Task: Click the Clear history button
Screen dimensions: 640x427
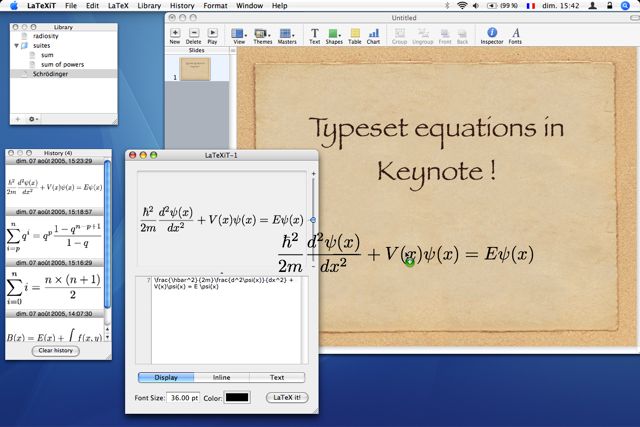Action: pyautogui.click(x=56, y=351)
